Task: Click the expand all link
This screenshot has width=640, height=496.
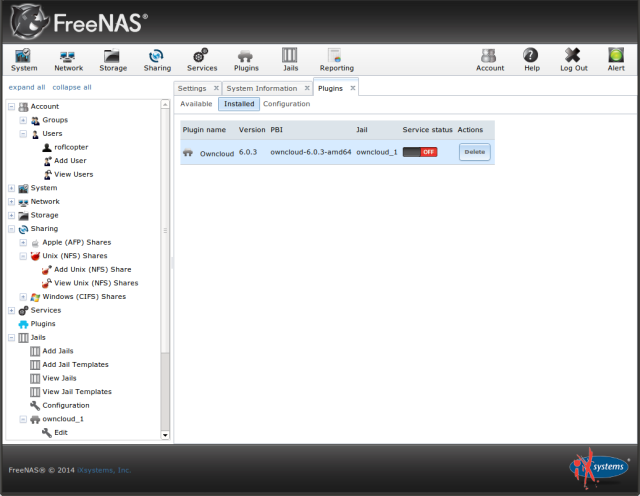Action: 27,87
